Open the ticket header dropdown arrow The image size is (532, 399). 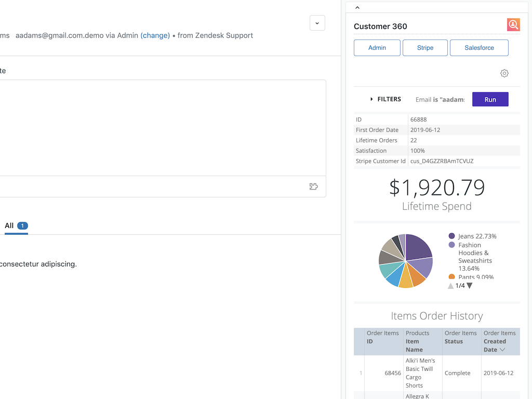click(x=317, y=23)
